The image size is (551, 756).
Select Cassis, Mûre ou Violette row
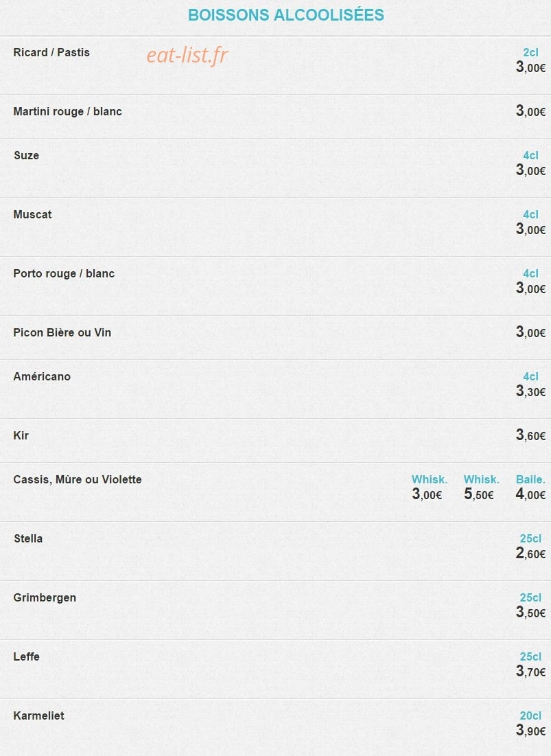tap(276, 492)
